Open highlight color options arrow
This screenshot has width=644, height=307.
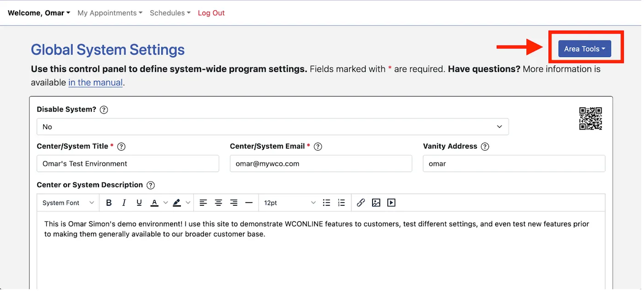point(187,203)
